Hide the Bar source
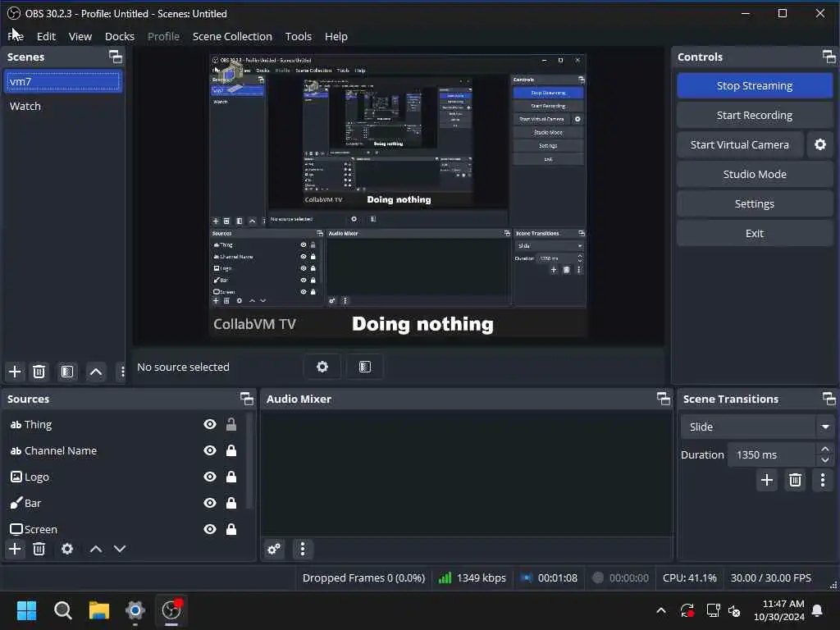The width and height of the screenshot is (840, 630). [x=210, y=503]
